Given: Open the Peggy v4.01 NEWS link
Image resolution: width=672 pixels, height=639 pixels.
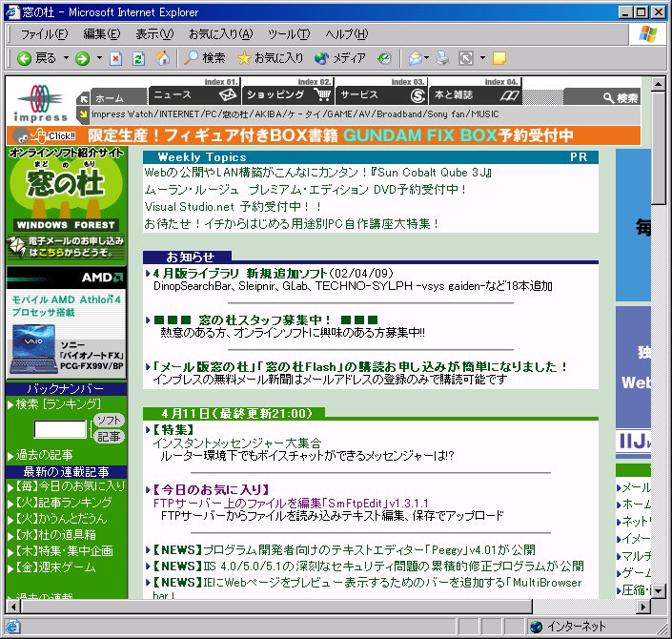Looking at the screenshot, I should [344, 549].
